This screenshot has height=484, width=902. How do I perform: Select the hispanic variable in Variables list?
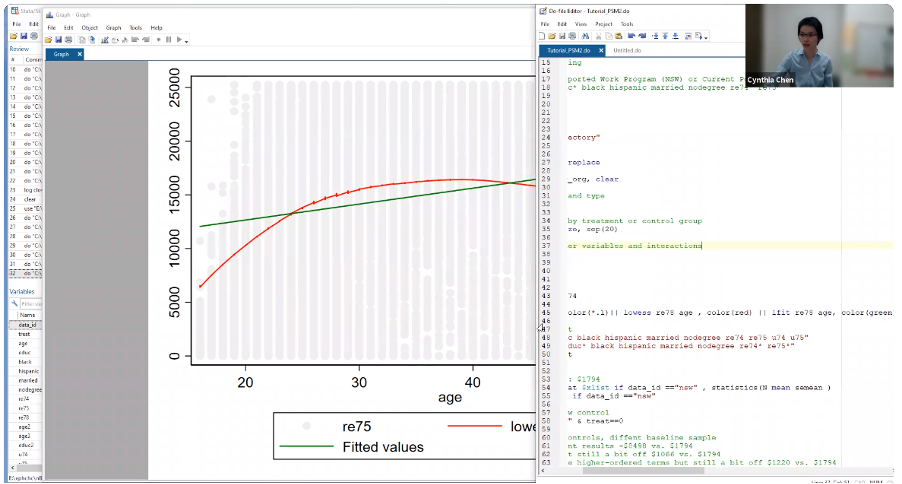tap(29, 371)
